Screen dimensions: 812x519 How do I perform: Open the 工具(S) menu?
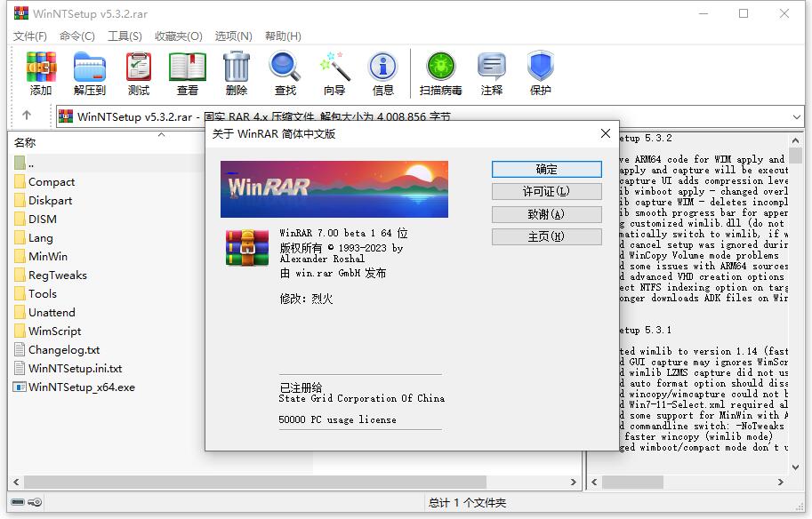[125, 36]
